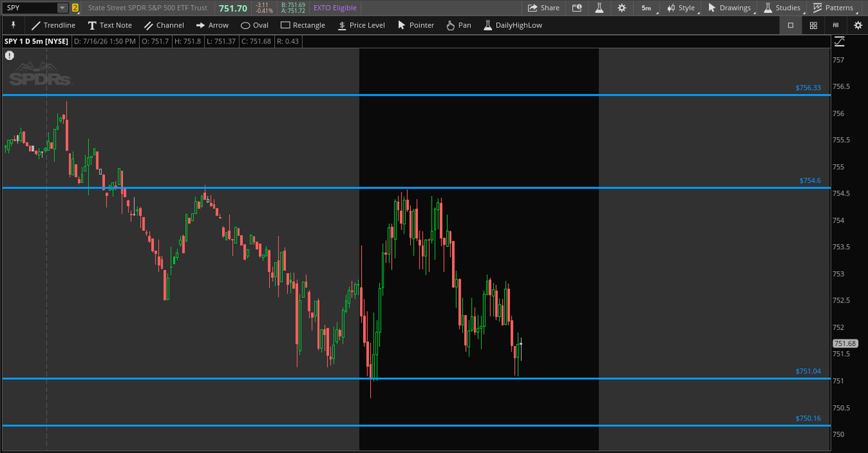Open chart settings gear in top toolbar
This screenshot has width=868, height=453.
click(621, 8)
